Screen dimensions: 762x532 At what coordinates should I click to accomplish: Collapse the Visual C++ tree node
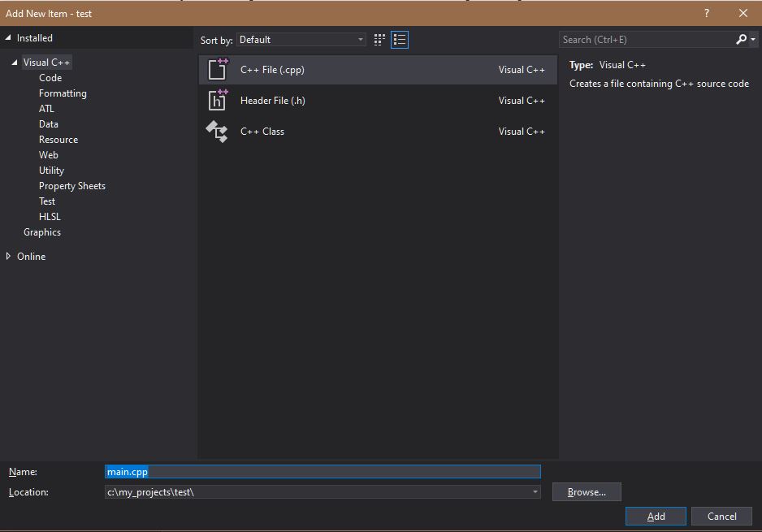point(15,63)
